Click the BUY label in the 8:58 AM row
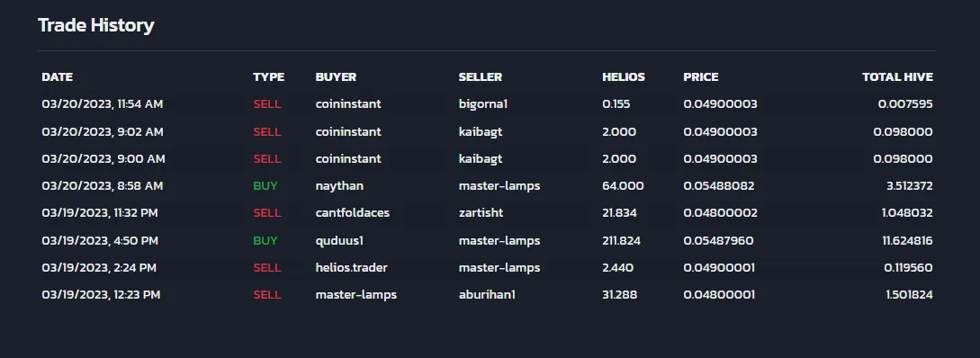This screenshot has height=358, width=980. pyautogui.click(x=265, y=186)
